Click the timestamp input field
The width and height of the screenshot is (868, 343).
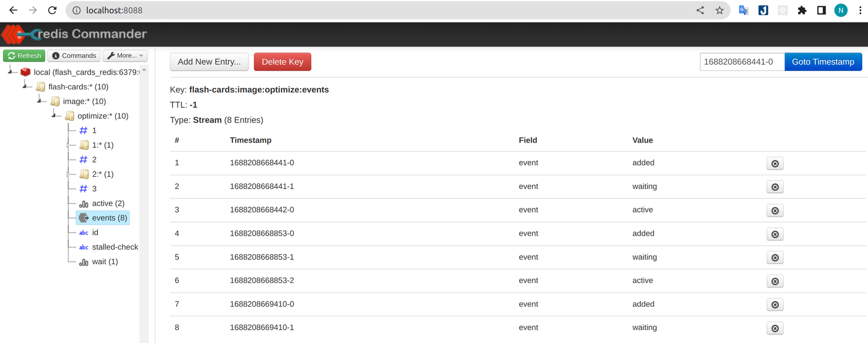[742, 62]
